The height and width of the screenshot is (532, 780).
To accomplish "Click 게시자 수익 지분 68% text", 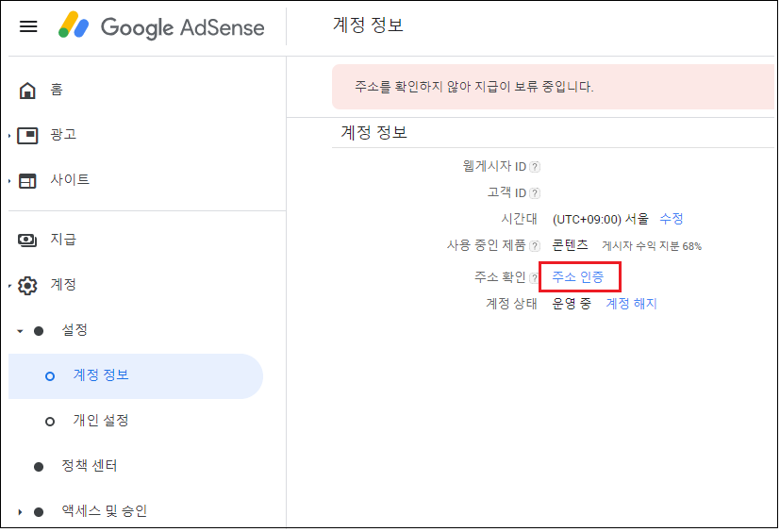I will tap(652, 246).
